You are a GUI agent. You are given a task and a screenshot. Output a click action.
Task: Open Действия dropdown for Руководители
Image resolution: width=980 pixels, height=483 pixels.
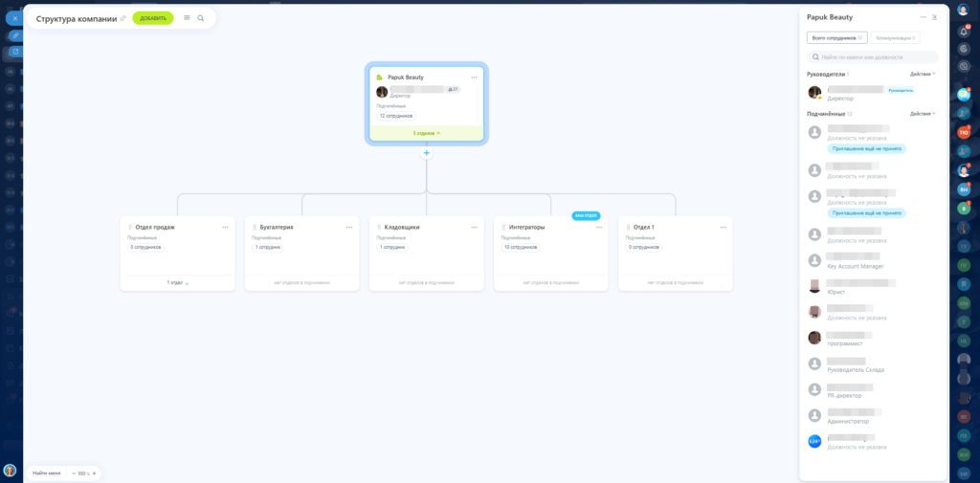pos(923,74)
